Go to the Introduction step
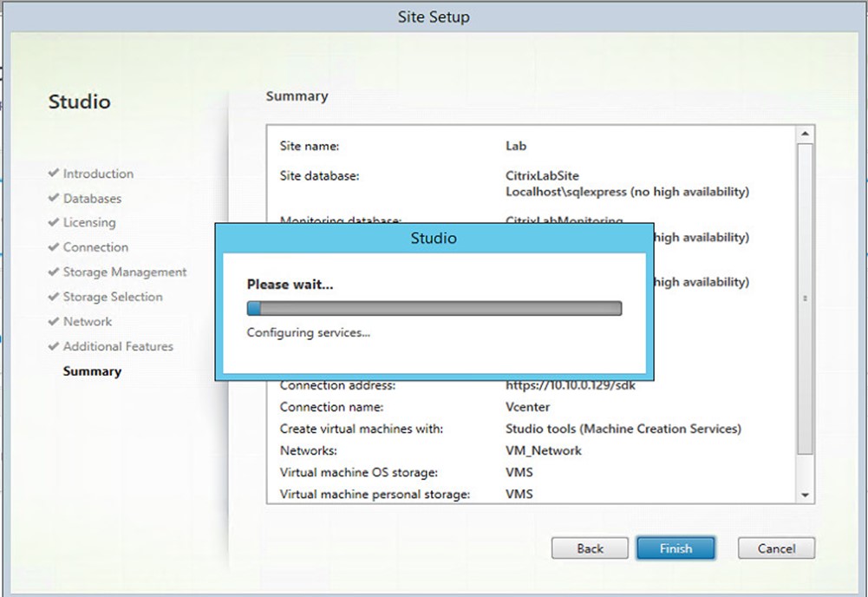 [x=98, y=174]
